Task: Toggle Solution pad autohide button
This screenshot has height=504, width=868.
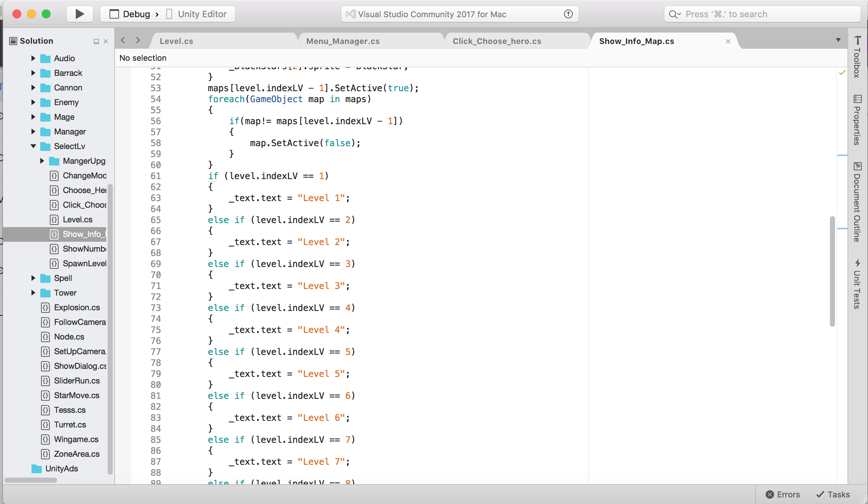Action: pyautogui.click(x=96, y=41)
